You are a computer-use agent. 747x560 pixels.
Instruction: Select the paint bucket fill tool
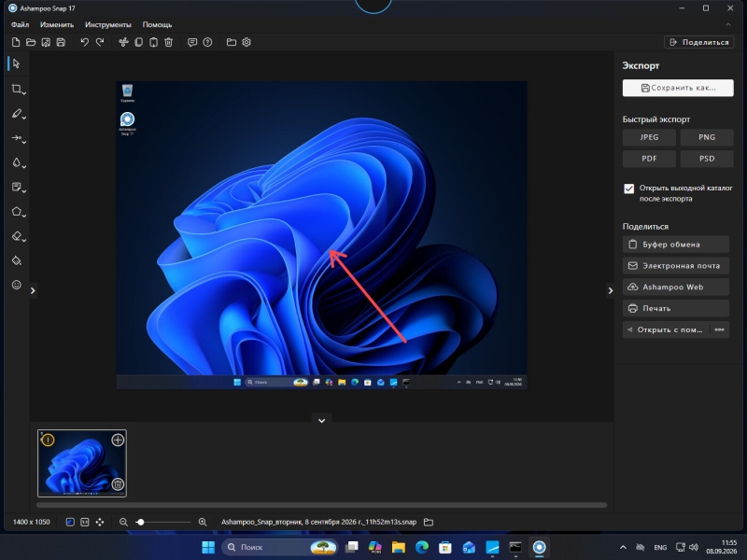pyautogui.click(x=16, y=260)
